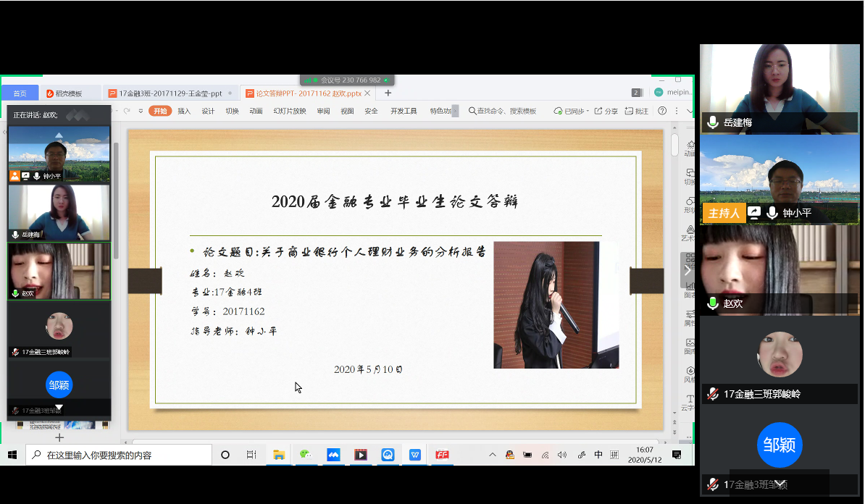Click the share (分享) icon in toolbar
Screen dimensions: 865x504
click(x=606, y=111)
